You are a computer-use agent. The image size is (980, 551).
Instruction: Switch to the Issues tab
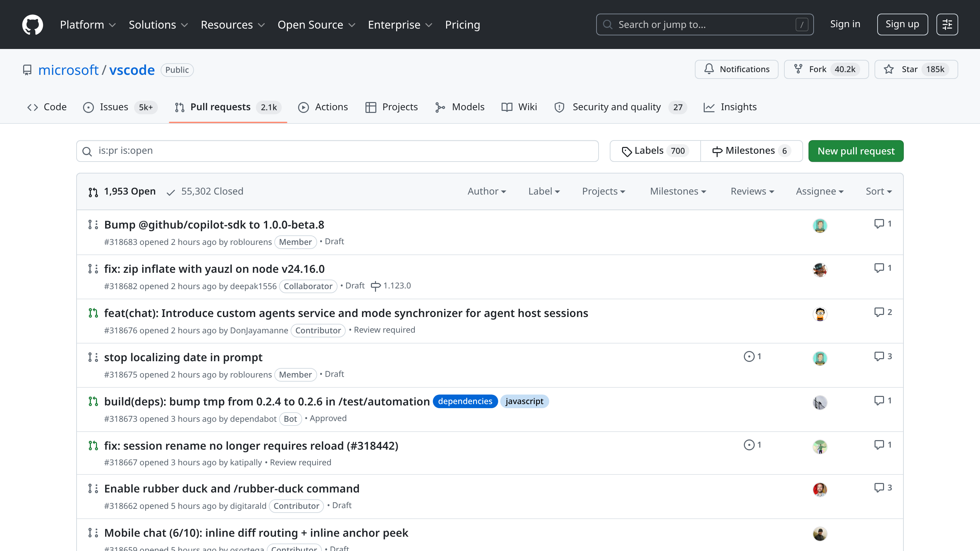pos(120,107)
